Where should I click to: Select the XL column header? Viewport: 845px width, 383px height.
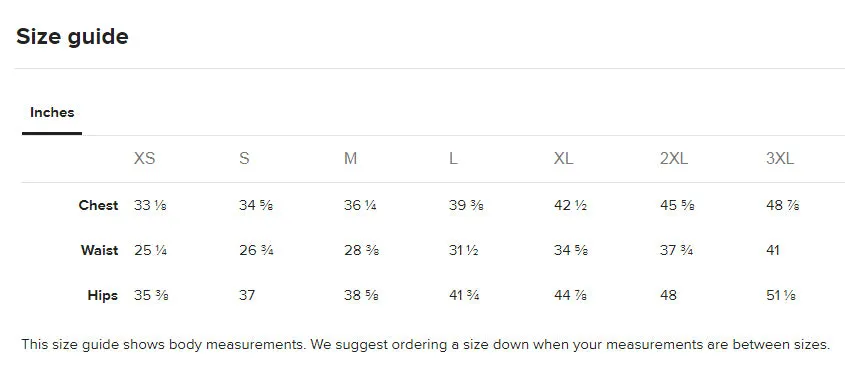click(x=564, y=159)
